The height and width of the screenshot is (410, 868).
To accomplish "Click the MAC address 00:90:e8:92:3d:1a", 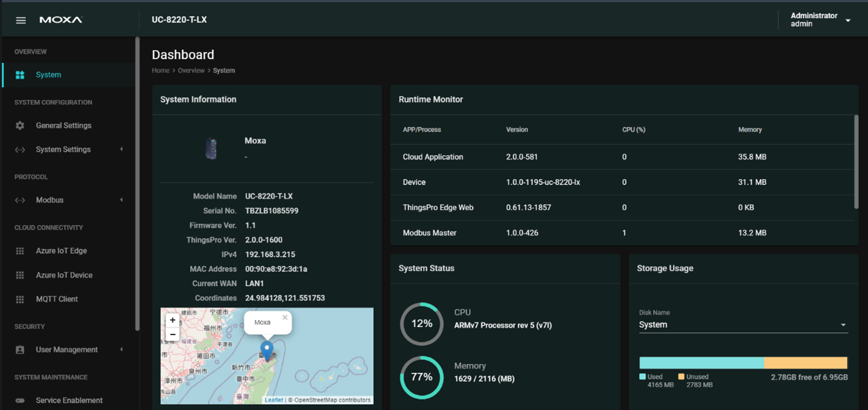I will (276, 269).
